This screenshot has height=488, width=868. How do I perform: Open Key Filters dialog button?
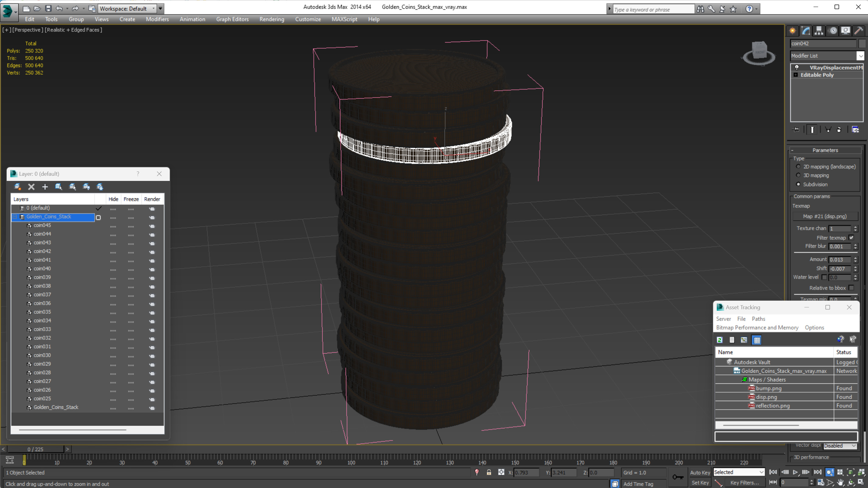coord(744,483)
